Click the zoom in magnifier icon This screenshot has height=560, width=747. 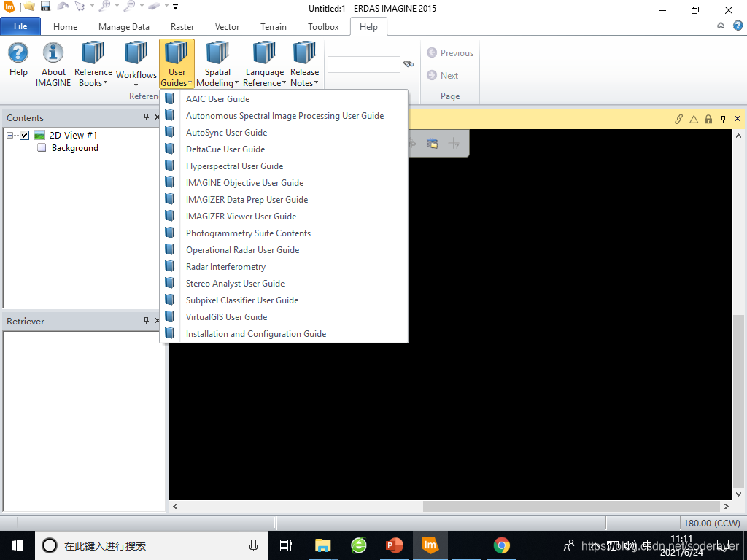[x=105, y=6]
